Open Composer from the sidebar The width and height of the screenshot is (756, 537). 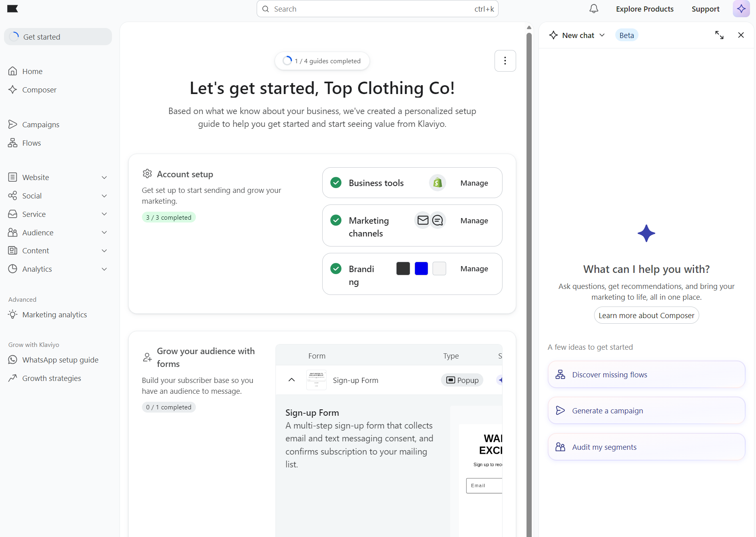[x=39, y=90]
